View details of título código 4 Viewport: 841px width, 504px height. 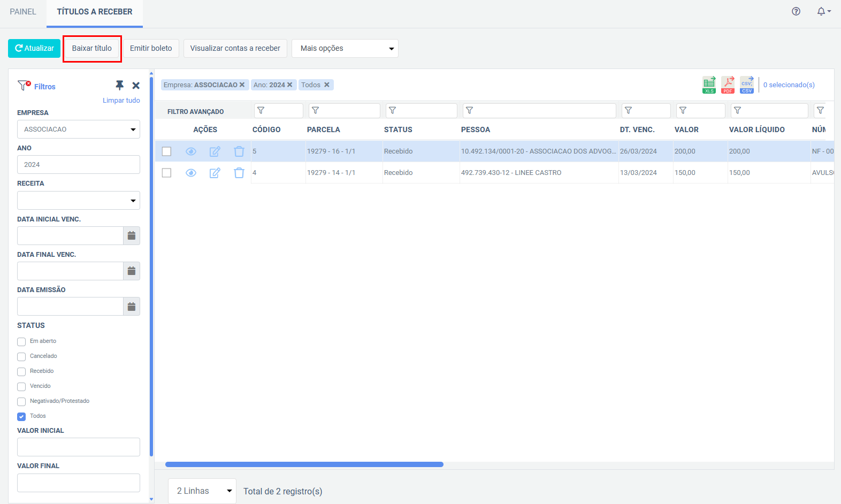[191, 173]
